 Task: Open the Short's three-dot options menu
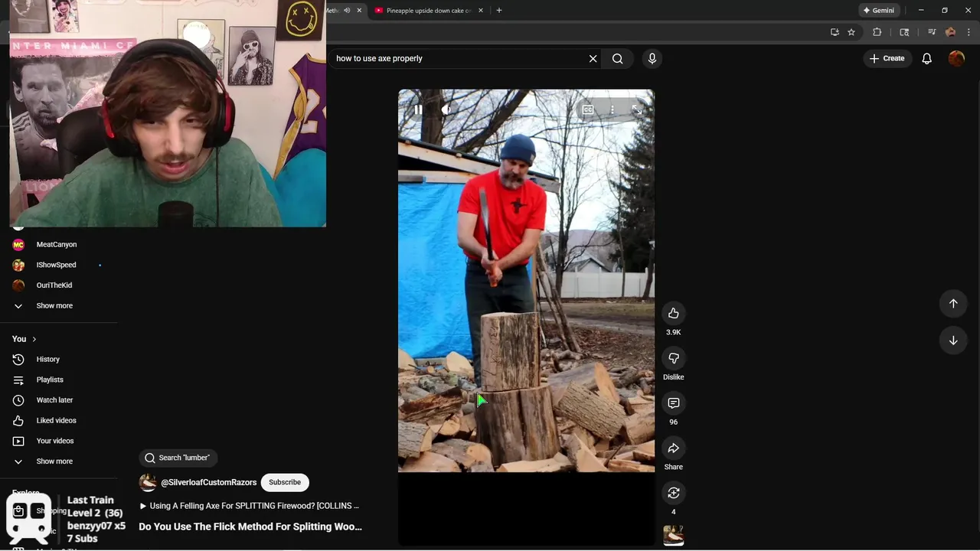612,110
